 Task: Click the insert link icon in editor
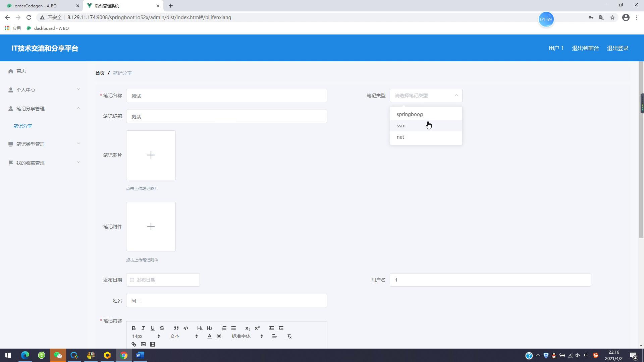pos(134,344)
